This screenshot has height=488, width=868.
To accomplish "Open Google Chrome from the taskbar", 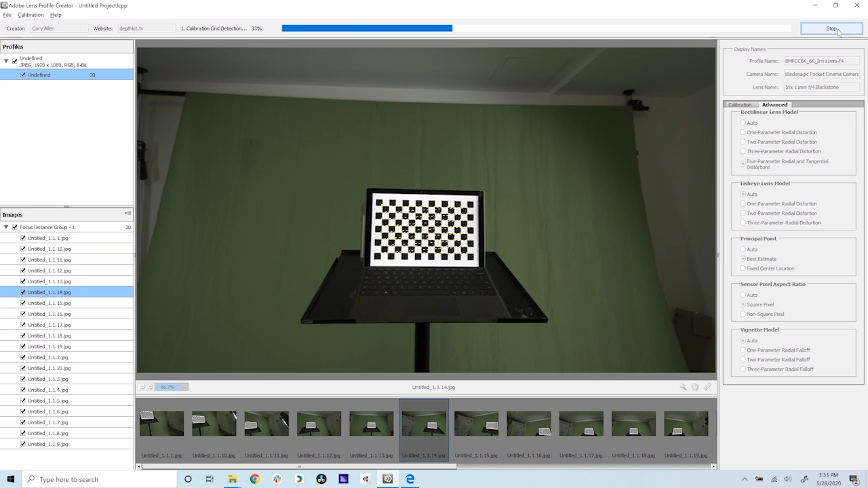I will point(254,479).
